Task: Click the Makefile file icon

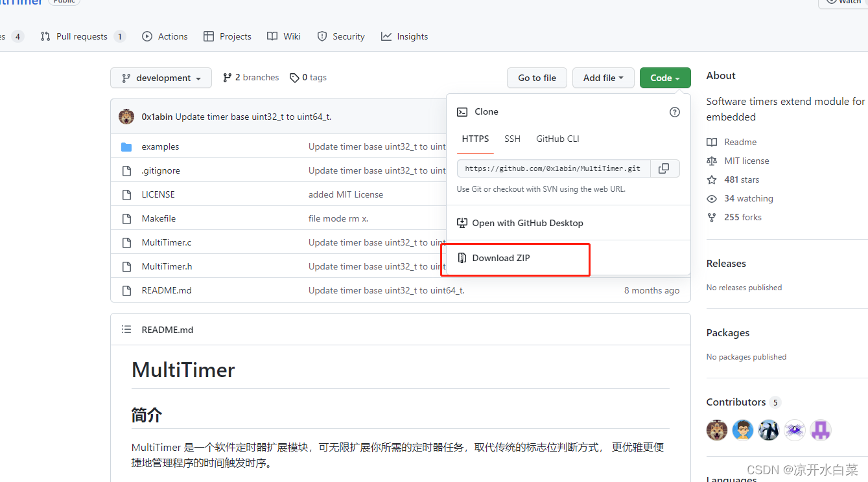Action: (126, 218)
